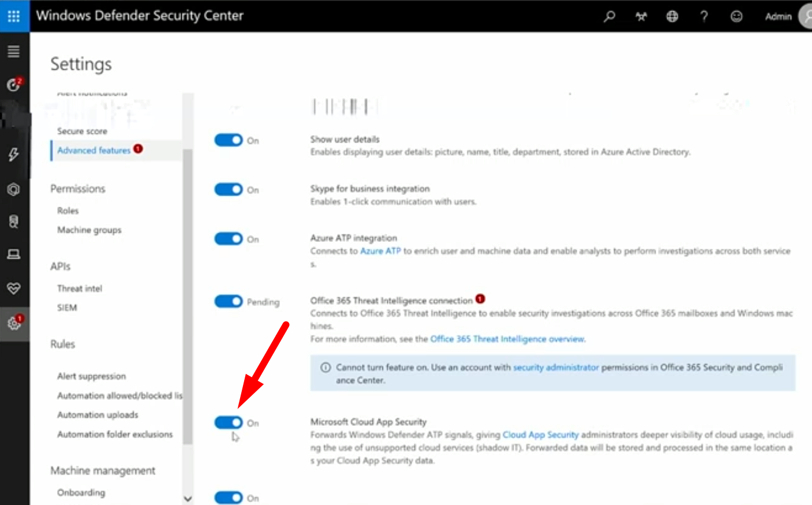The height and width of the screenshot is (505, 812).
Task: Disable the Azure ATP integration toggle
Action: point(229,239)
